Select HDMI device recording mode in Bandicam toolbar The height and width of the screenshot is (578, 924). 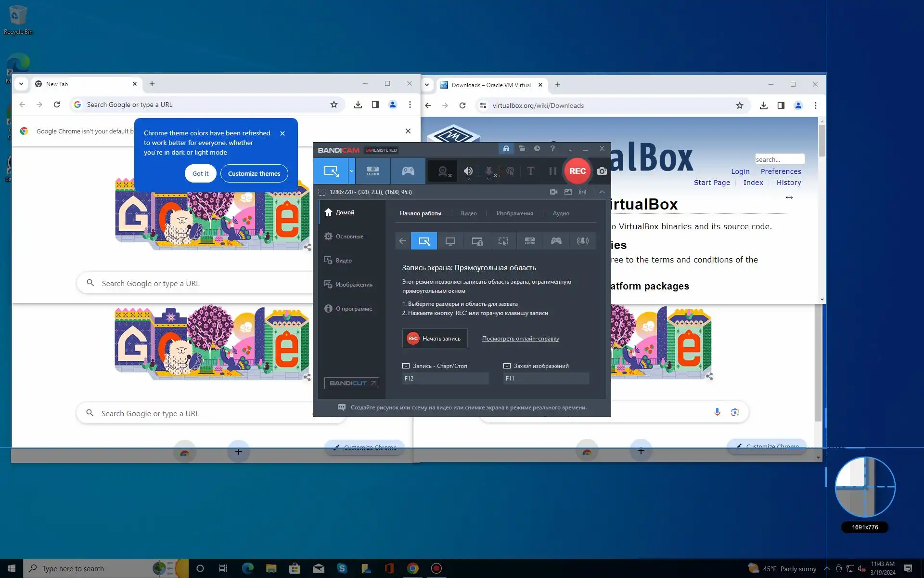pyautogui.click(x=372, y=171)
